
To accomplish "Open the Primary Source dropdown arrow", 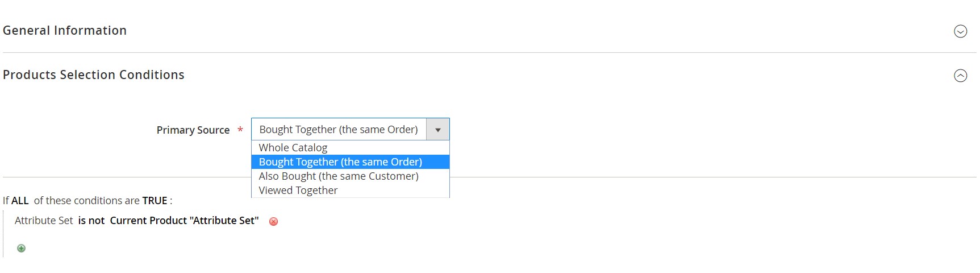I will [438, 130].
